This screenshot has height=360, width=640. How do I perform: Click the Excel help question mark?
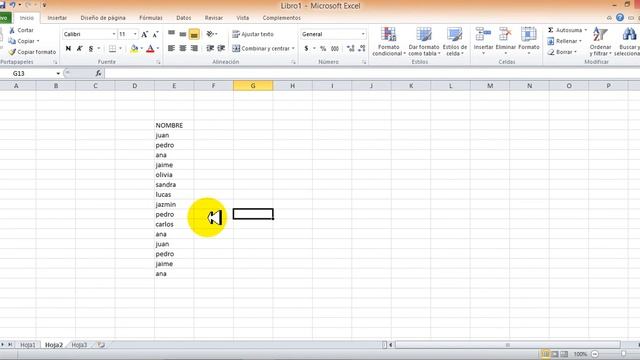point(620,18)
